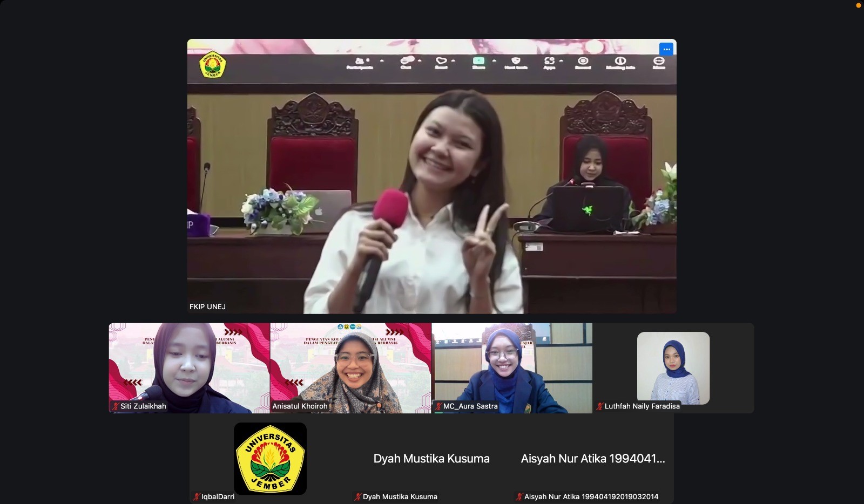Expand the caret next to Chat
This screenshot has width=864, height=504.
click(420, 61)
